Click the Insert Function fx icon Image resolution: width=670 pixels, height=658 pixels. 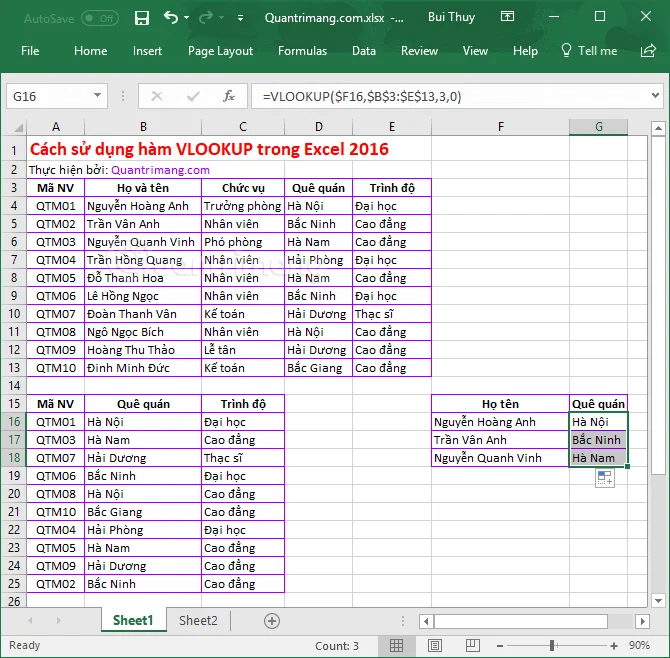[229, 96]
